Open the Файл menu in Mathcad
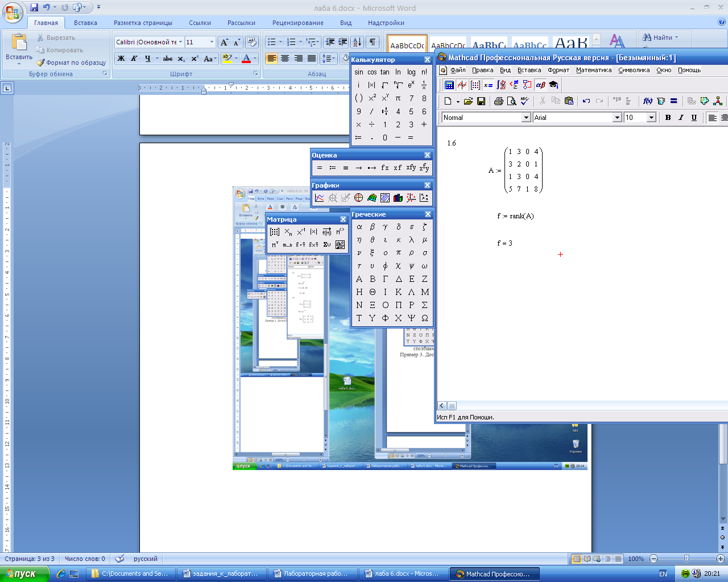The image size is (728, 582). [x=458, y=70]
